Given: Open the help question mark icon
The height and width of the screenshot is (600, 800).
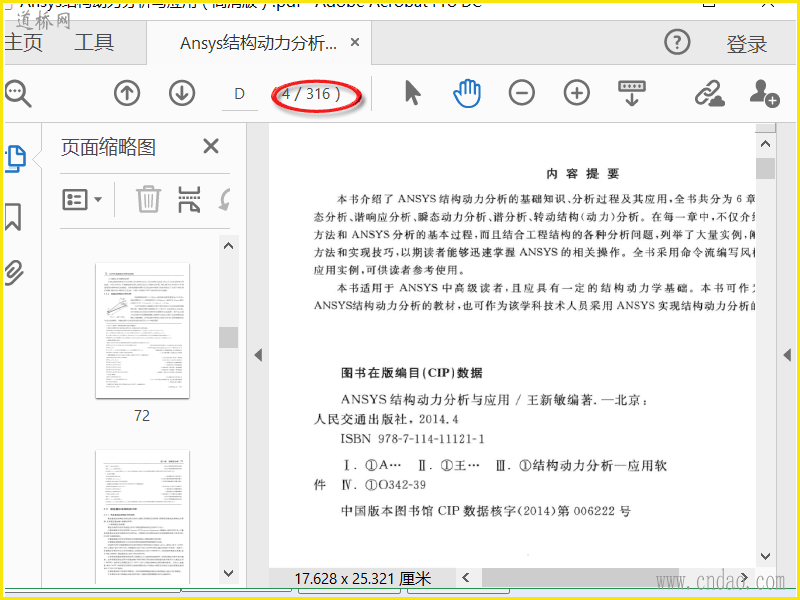Looking at the screenshot, I should [x=677, y=42].
